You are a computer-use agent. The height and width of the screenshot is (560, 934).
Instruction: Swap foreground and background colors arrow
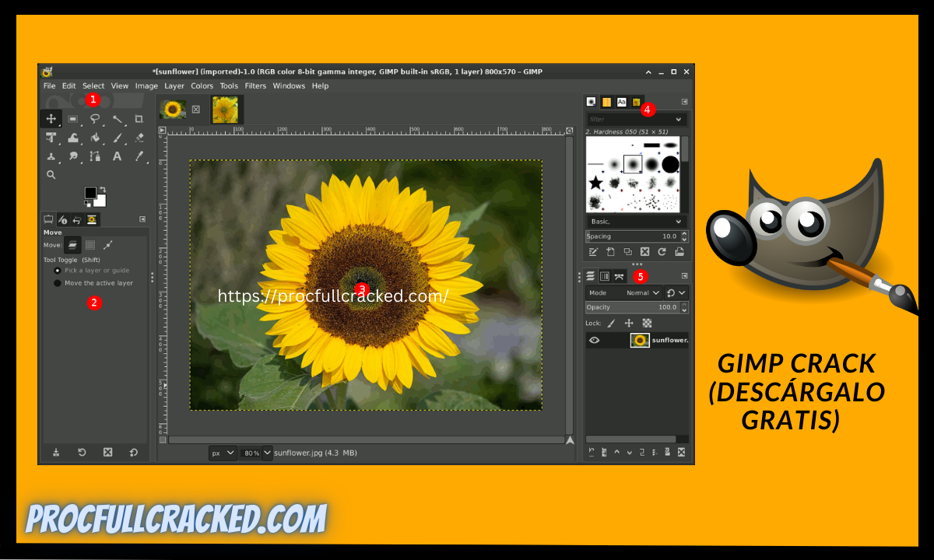coord(103,189)
